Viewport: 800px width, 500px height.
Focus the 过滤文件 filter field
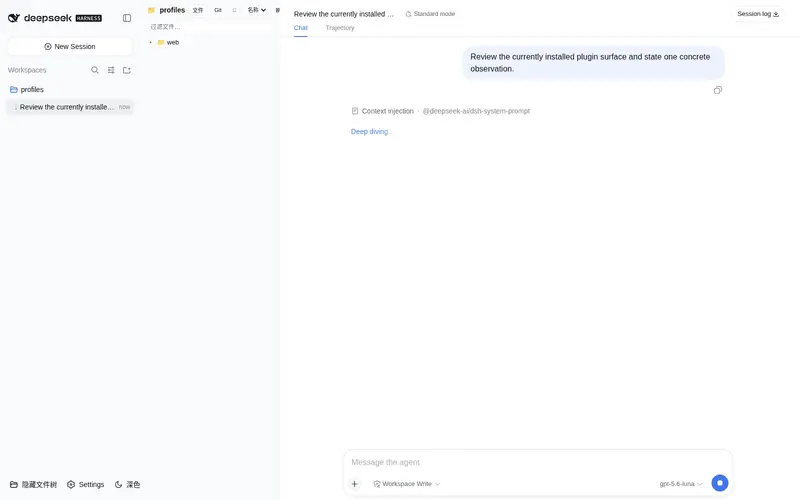click(209, 27)
